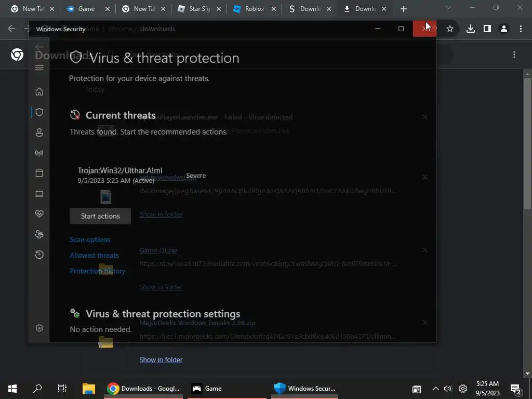This screenshot has width=532, height=399.
Task: Select Virus & threat protection shield icon in sidebar
Action: [x=39, y=112]
